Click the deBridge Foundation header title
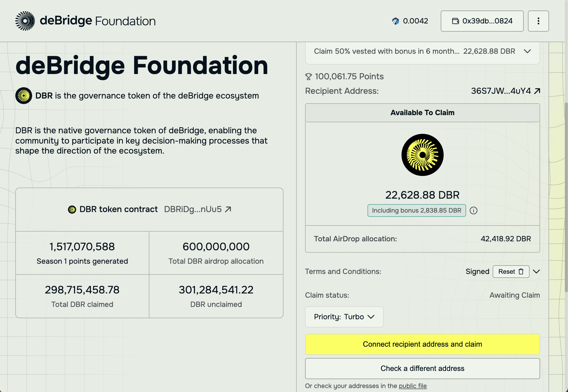 (97, 21)
